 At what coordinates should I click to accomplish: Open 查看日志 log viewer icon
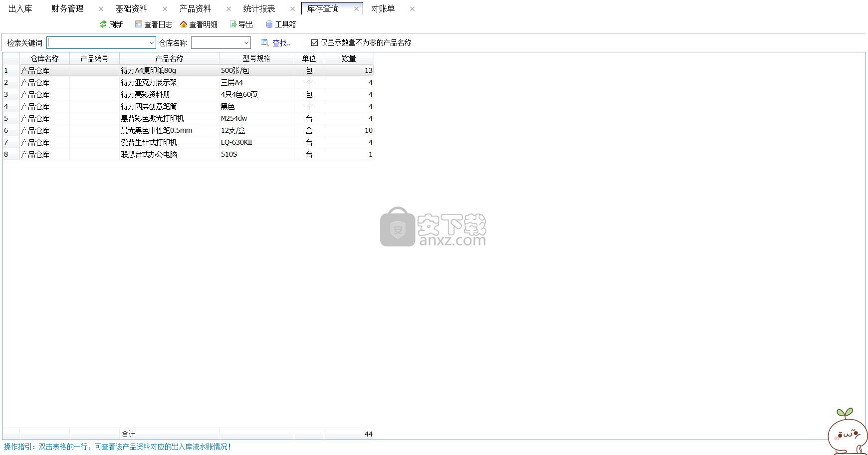(139, 24)
